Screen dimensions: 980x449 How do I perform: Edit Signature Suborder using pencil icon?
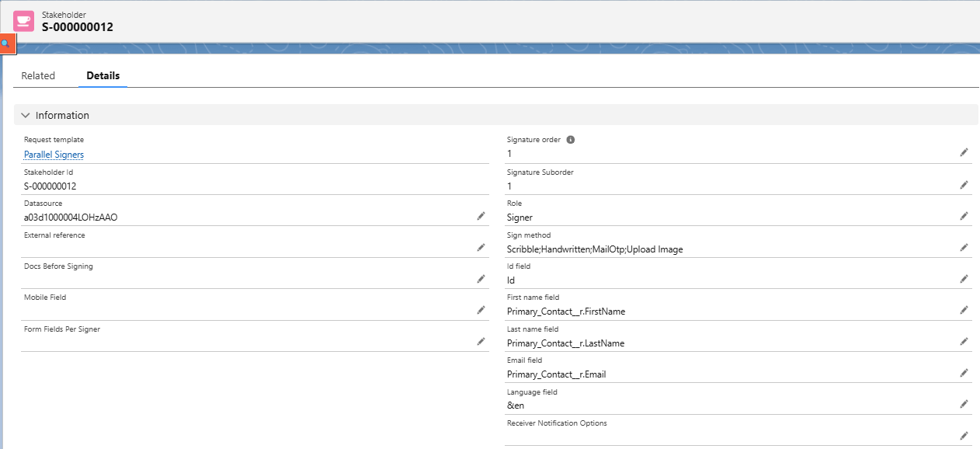964,185
